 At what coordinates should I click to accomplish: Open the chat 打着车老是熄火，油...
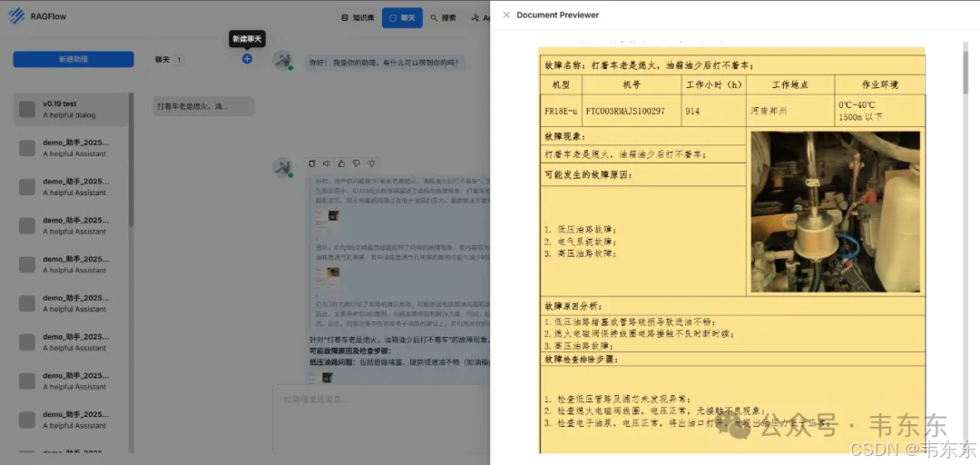[204, 106]
